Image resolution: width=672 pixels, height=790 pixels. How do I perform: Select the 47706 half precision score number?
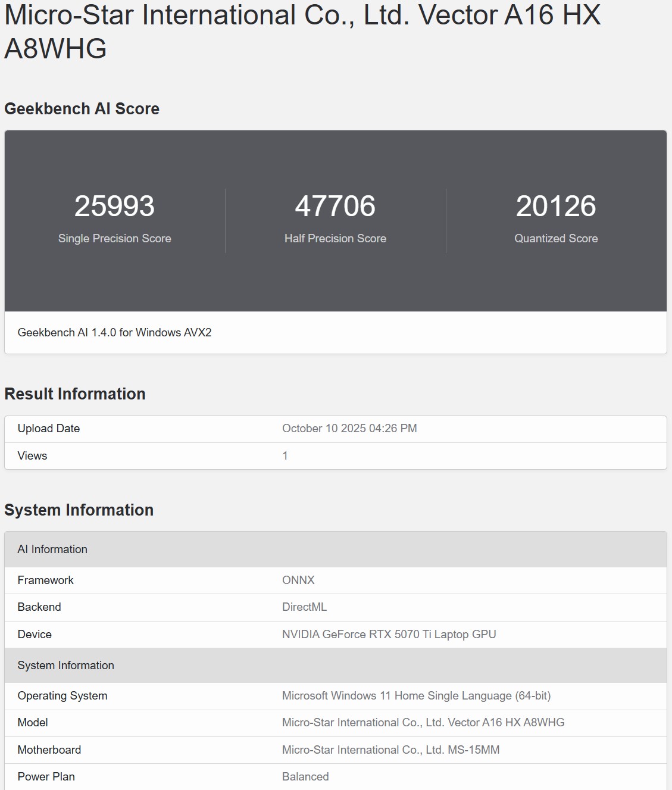pyautogui.click(x=335, y=207)
